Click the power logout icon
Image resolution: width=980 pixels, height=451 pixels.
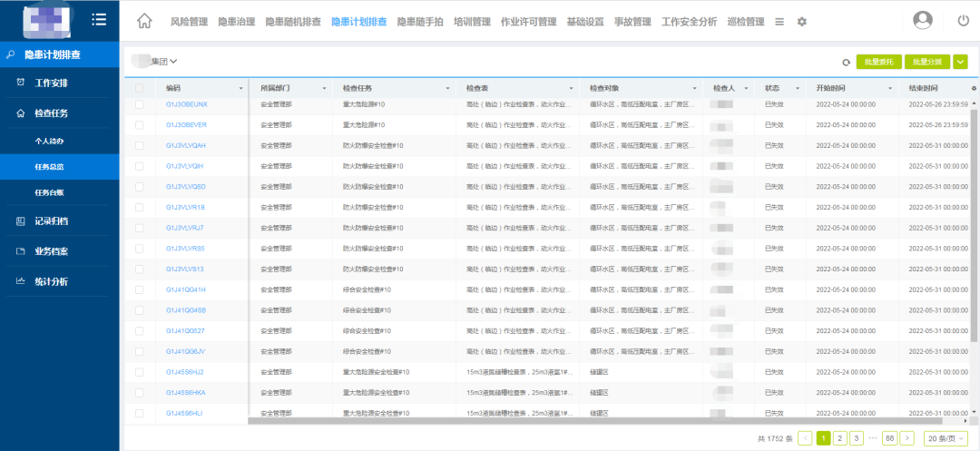[963, 20]
